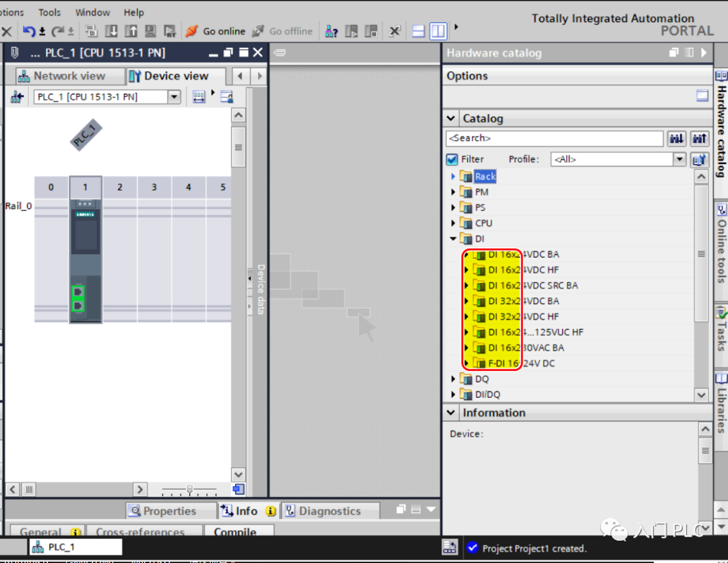Image resolution: width=728 pixels, height=563 pixels.
Task: Open the Info tab
Action: (248, 511)
